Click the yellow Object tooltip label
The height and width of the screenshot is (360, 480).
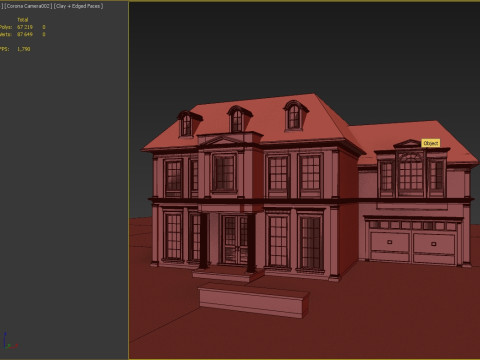coord(431,143)
